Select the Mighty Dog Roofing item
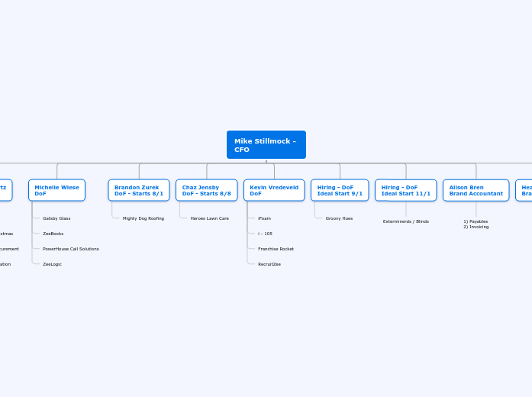Screen dimensions: 532x397 tap(143, 218)
